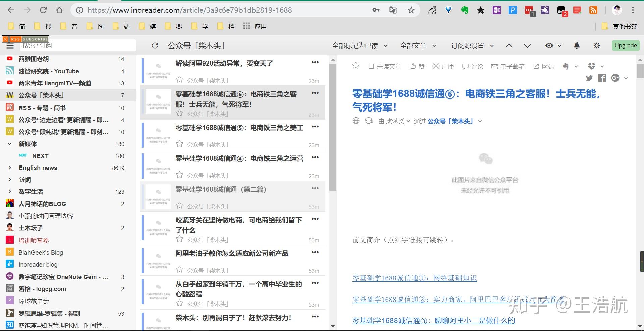644x331 pixels.
Task: Go to previous article with up arrow
Action: tap(509, 46)
